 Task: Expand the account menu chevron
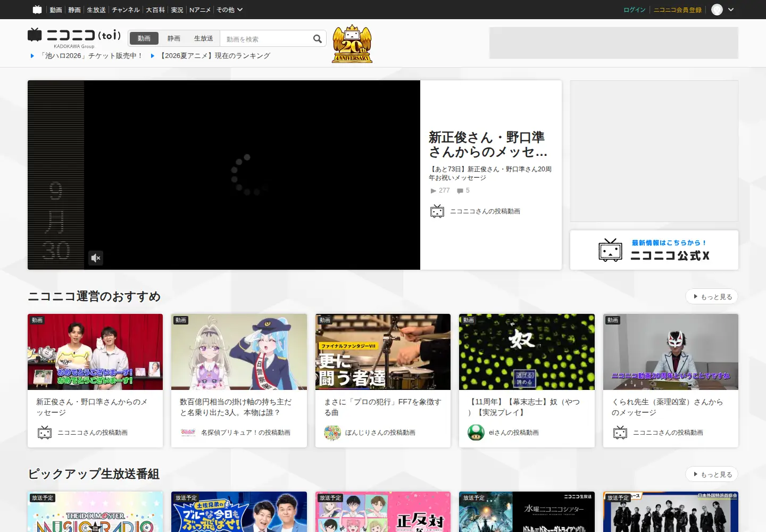point(731,10)
